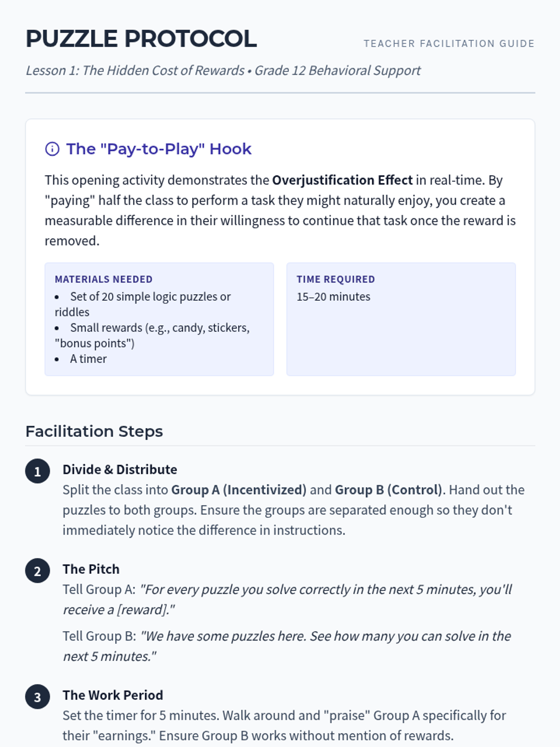
Task: Click the Divide & Distribute step title
Action: [120, 469]
